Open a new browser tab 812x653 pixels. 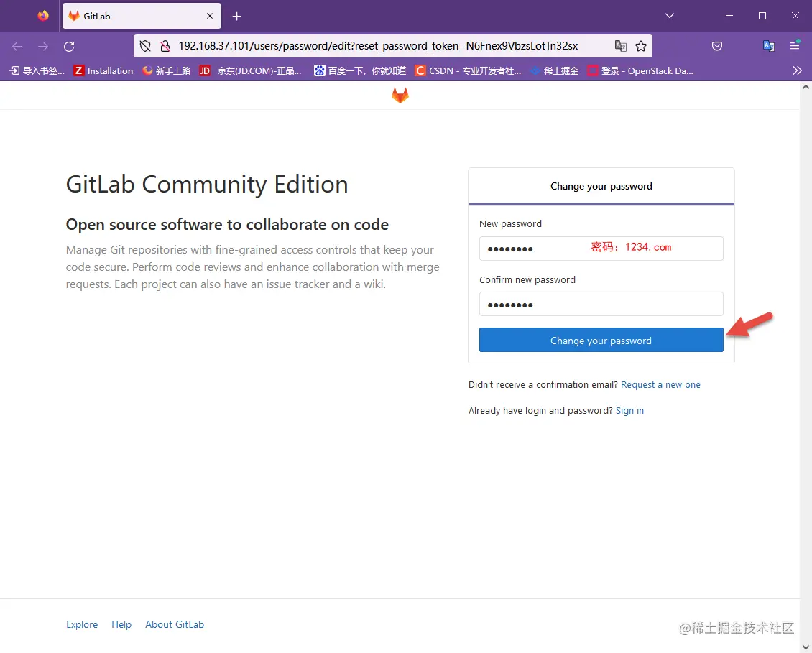click(x=236, y=17)
